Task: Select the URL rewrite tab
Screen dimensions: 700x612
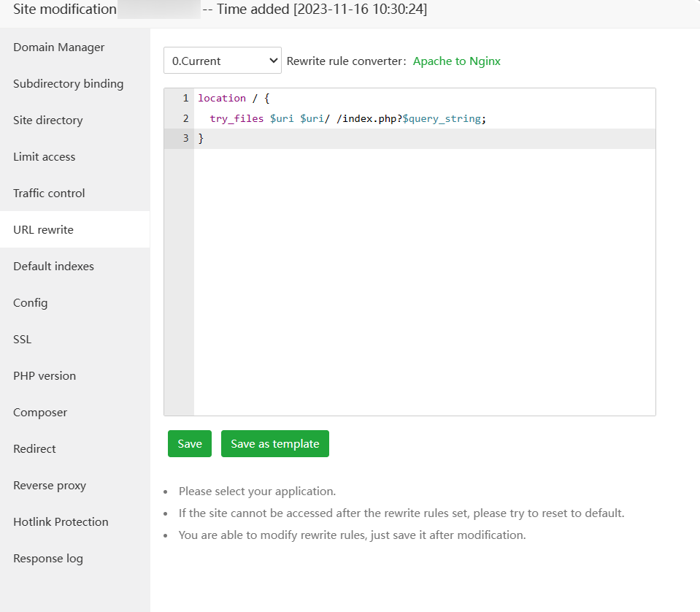Action: point(43,230)
